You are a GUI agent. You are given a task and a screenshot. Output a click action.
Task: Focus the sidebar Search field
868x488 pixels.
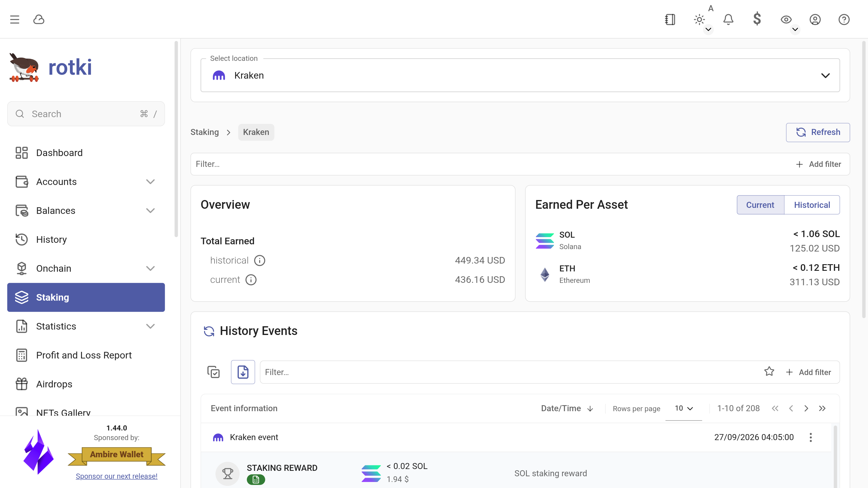[x=86, y=114]
